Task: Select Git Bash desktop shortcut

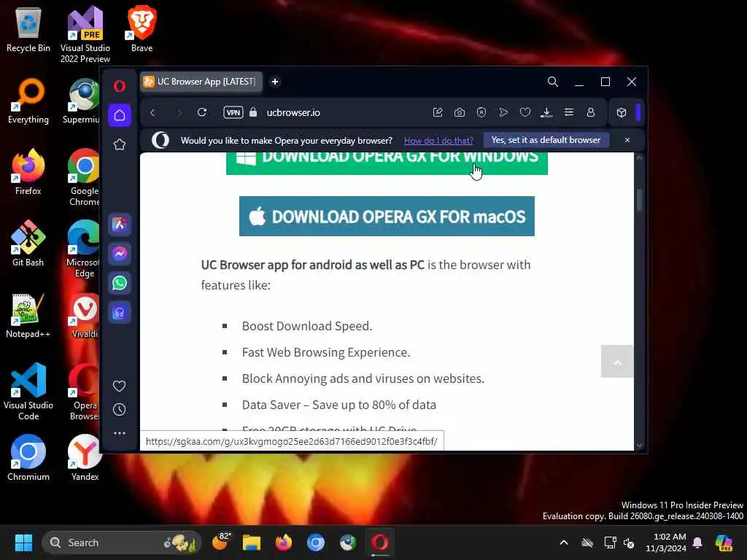Action: point(28,244)
